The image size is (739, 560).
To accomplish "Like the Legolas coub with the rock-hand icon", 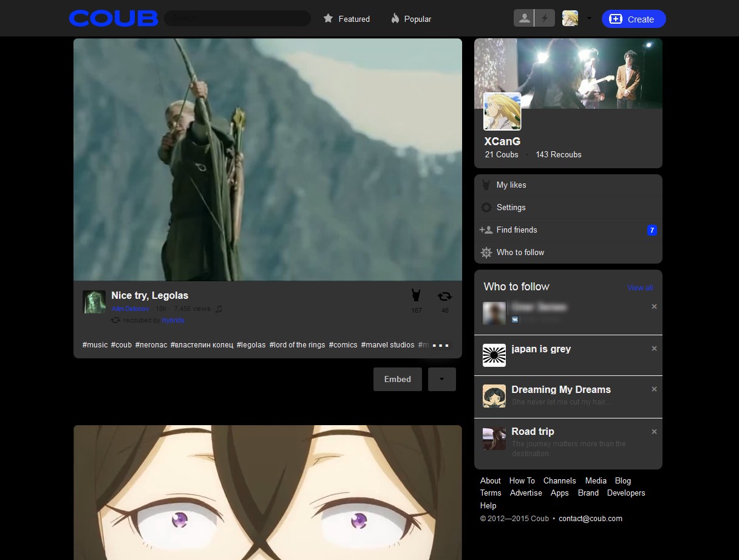I will [x=417, y=296].
